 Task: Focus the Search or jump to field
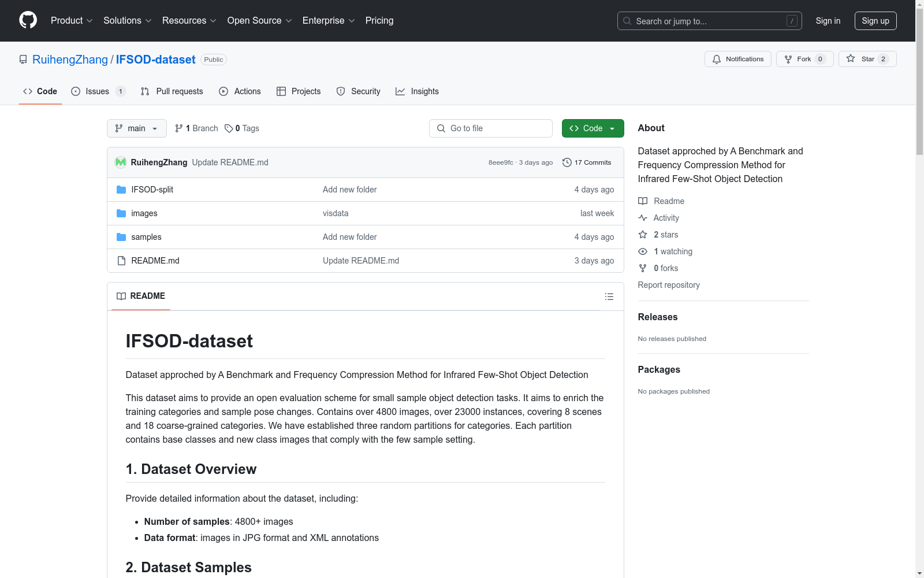coord(709,21)
